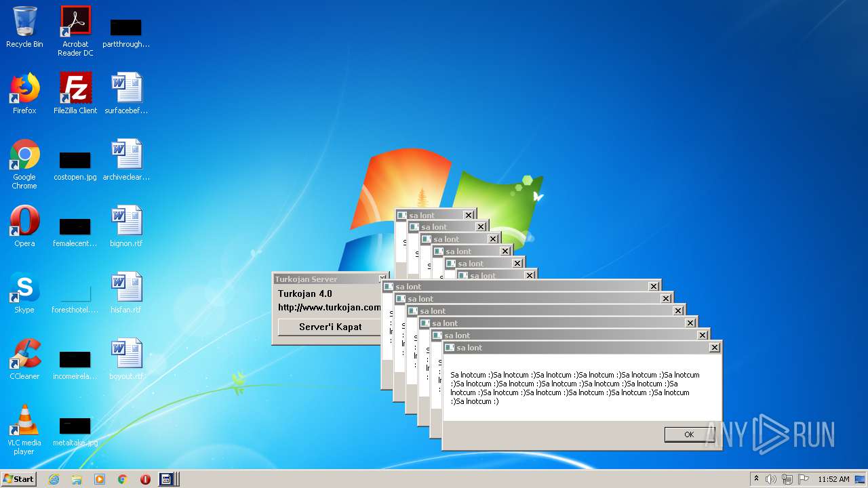Click the taskbar clock showing 11:52 AM

(833, 479)
